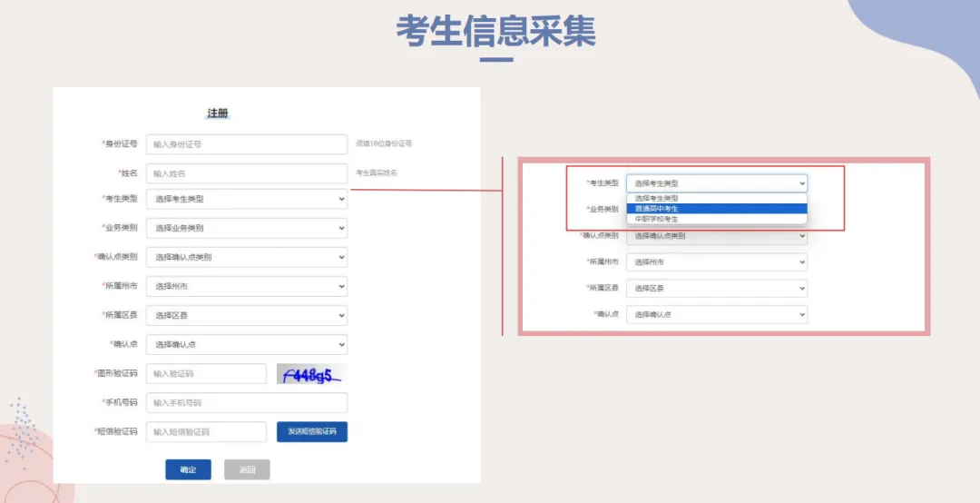The height and width of the screenshot is (503, 980).
Task: Open 所属区县 dropdown in the right panel
Action: [717, 289]
